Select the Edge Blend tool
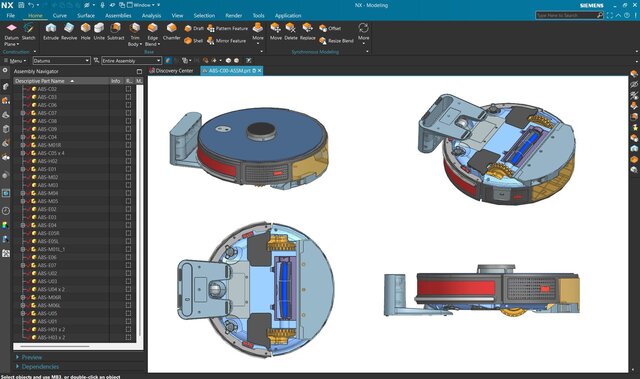 pos(152,34)
